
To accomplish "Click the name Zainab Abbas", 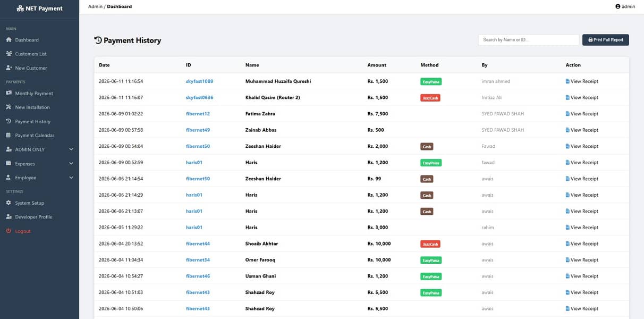I will (261, 130).
